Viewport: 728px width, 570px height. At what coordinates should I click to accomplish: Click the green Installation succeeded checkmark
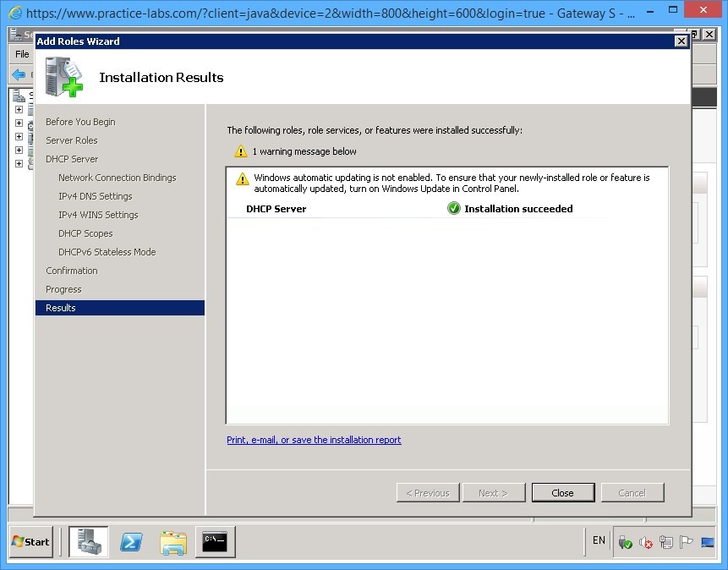[454, 209]
